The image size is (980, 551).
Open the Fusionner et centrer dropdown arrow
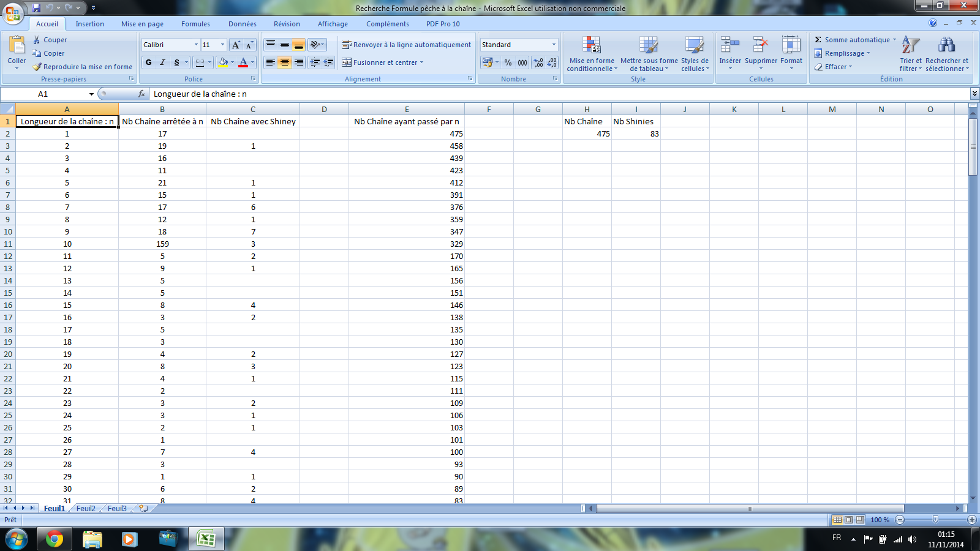pyautogui.click(x=421, y=62)
